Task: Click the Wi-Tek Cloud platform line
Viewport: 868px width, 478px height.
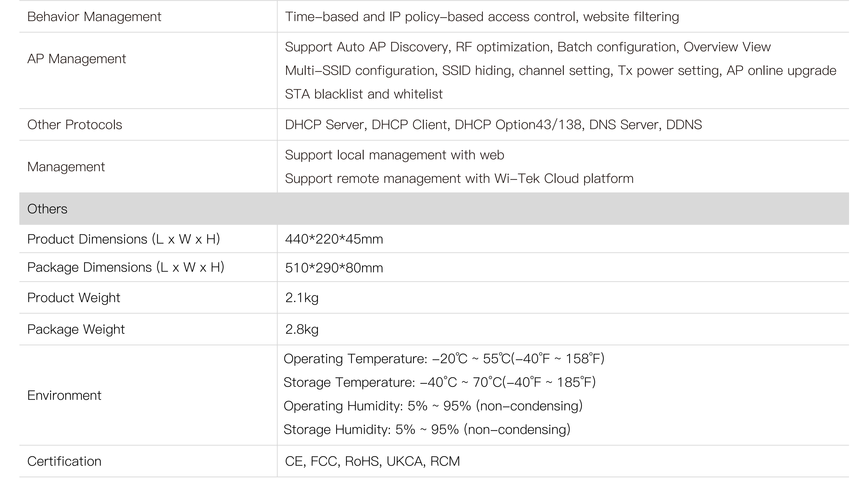Action: pos(459,178)
